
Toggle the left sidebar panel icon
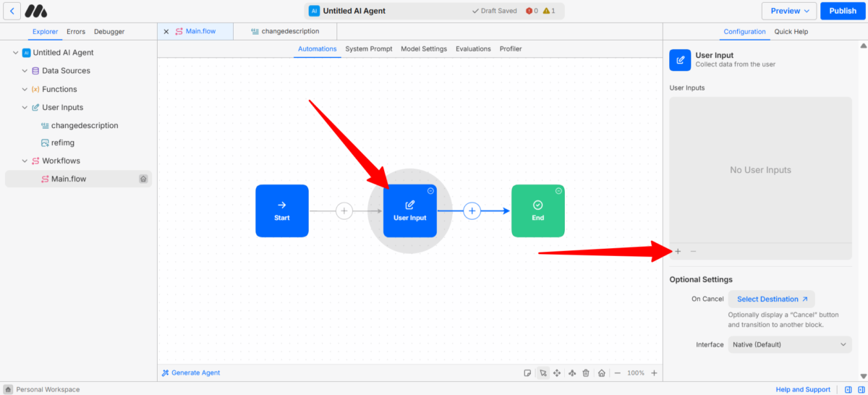(848, 389)
